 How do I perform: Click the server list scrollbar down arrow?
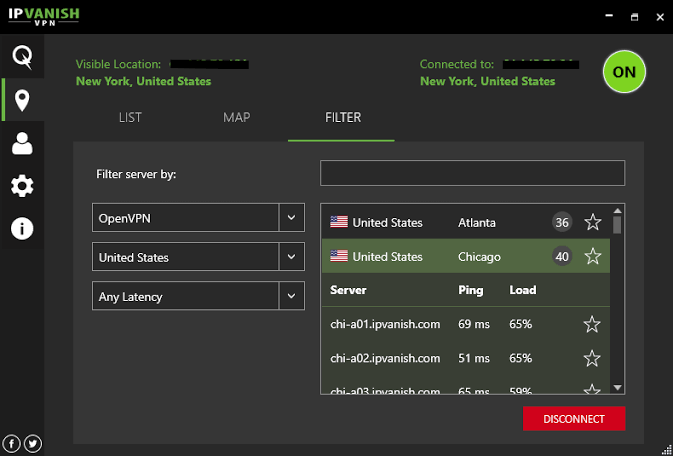[x=617, y=387]
